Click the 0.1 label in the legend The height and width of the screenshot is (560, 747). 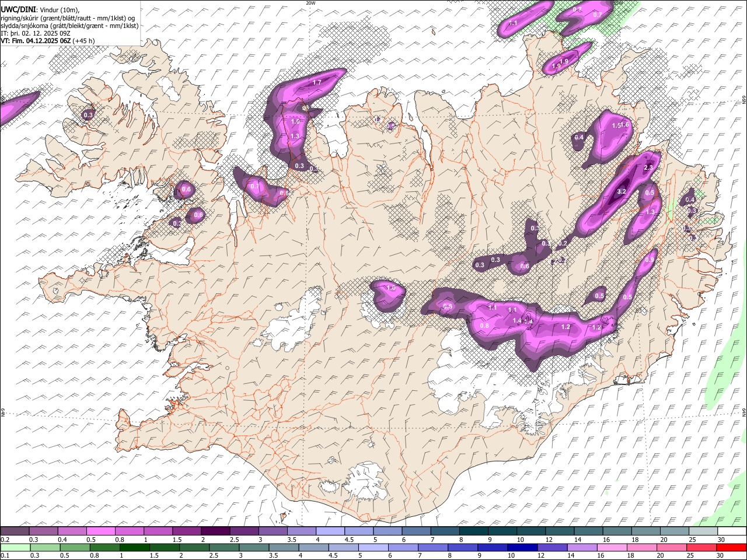5,555
